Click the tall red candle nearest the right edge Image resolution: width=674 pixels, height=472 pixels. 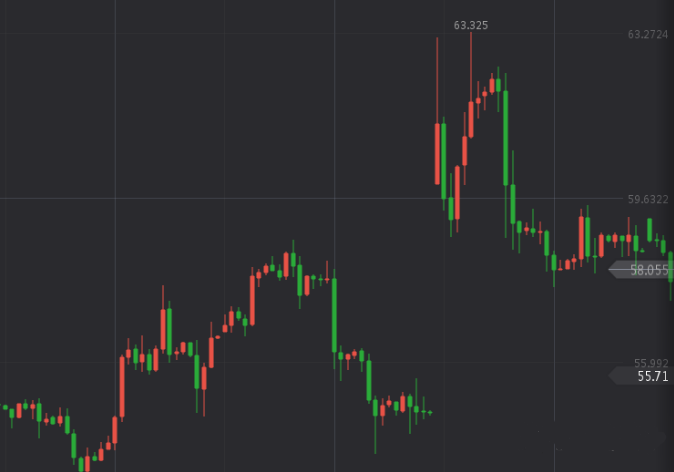[581, 237]
